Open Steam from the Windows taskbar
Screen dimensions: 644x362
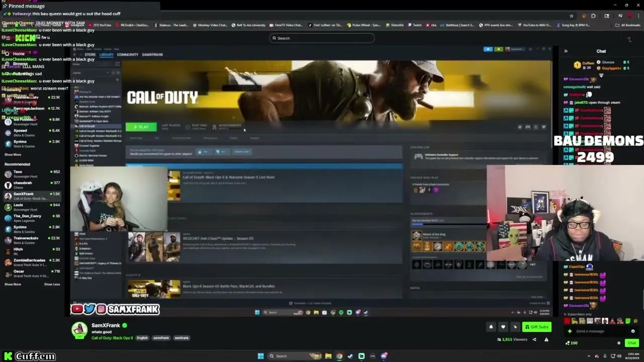click(350, 356)
